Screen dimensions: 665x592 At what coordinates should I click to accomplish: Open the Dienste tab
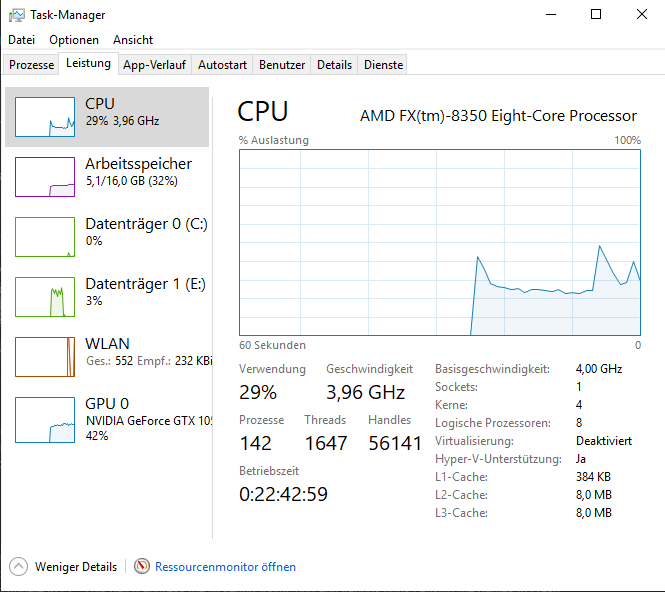coord(384,65)
